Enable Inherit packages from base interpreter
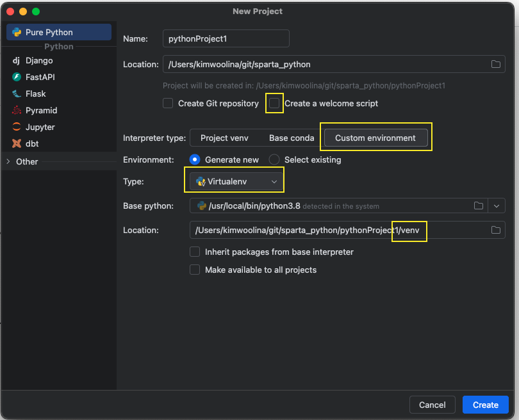The image size is (519, 420). (195, 252)
